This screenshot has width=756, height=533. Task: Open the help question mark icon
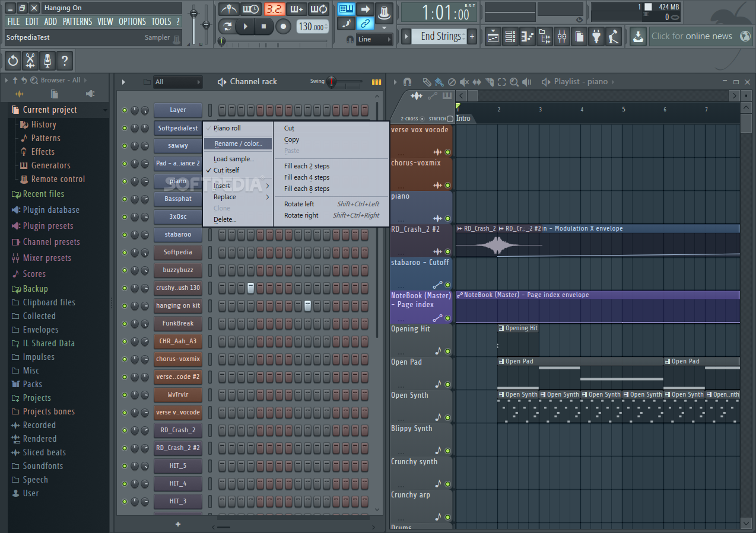(64, 60)
